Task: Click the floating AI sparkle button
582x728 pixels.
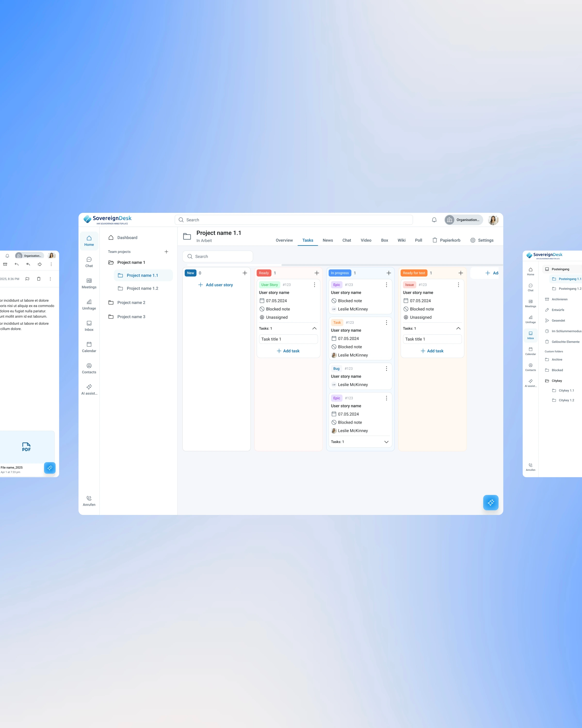Action: [x=490, y=503]
